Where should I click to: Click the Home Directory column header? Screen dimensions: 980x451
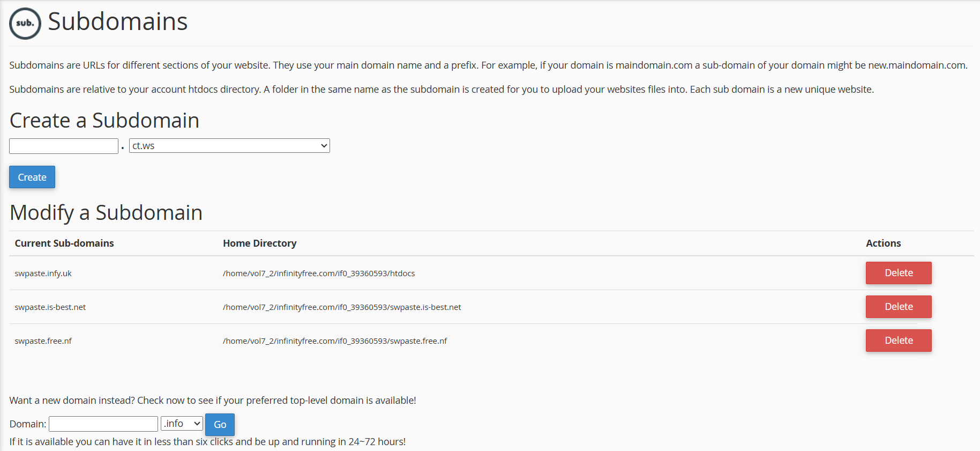pyautogui.click(x=259, y=243)
